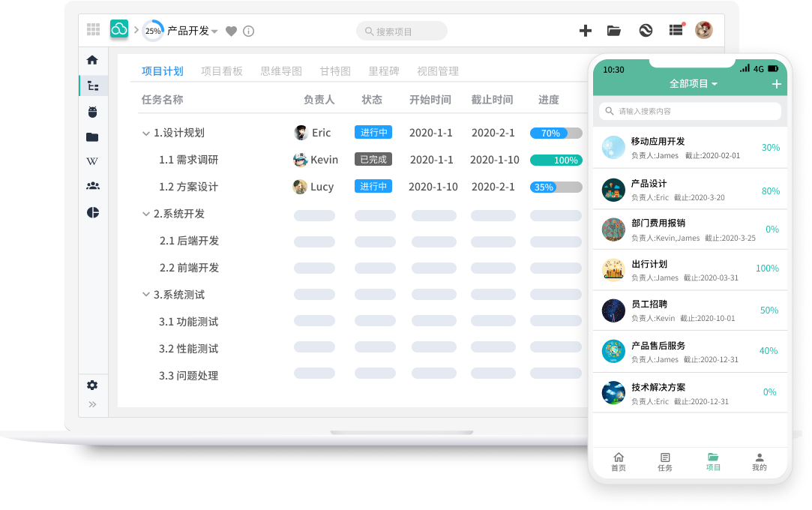Collapse the 2.系统开发 task group
The height and width of the screenshot is (510, 812).
[x=146, y=214]
